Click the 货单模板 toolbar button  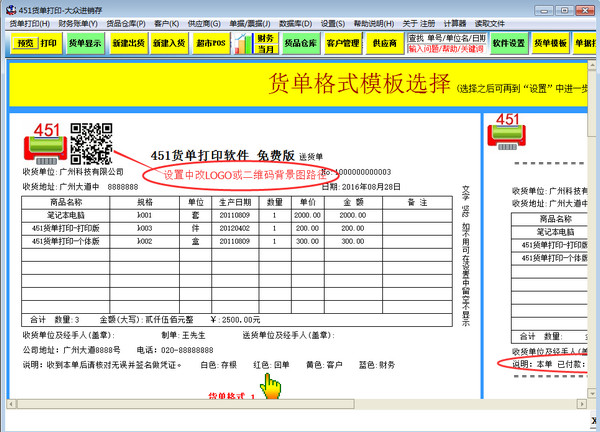[550, 43]
